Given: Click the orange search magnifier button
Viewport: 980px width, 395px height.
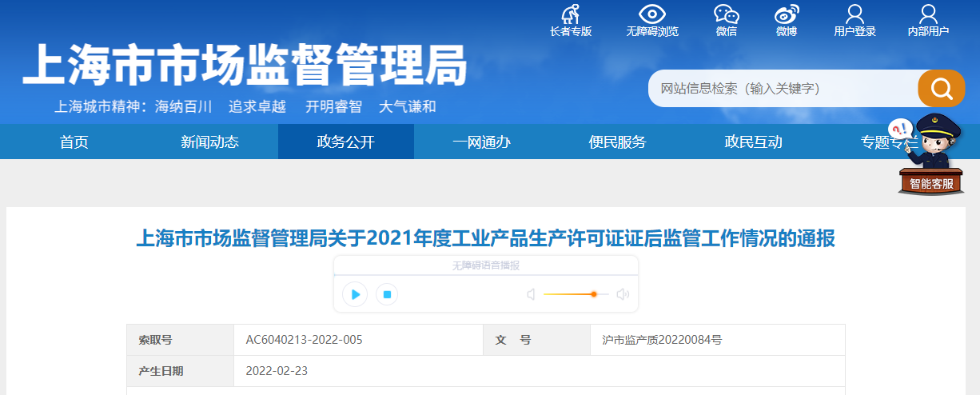Looking at the screenshot, I should coord(941,88).
